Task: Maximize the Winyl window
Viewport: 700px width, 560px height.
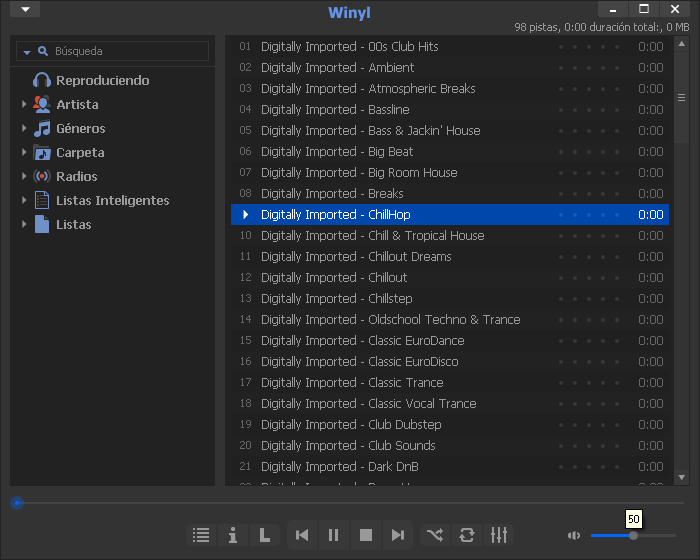Action: point(644,8)
